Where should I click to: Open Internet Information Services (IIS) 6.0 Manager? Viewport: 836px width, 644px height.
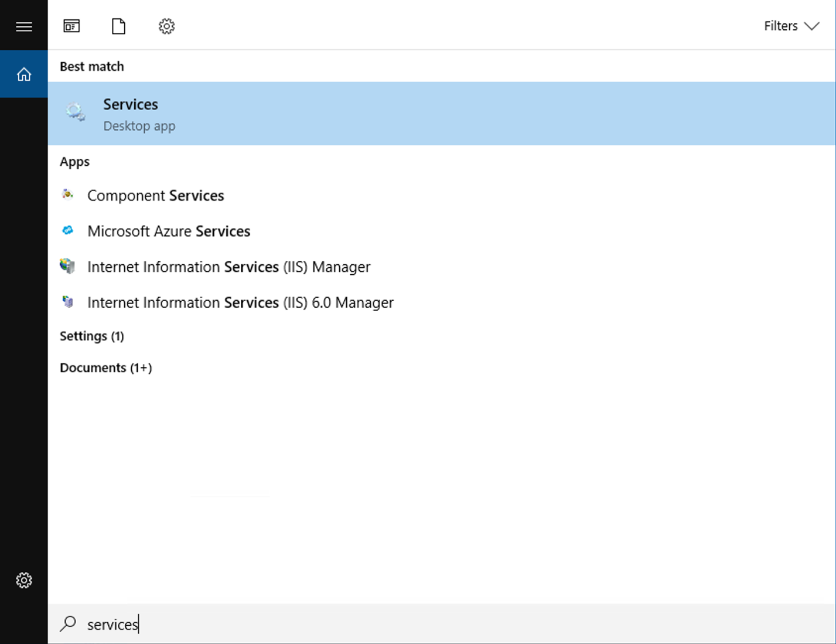tap(442, 302)
